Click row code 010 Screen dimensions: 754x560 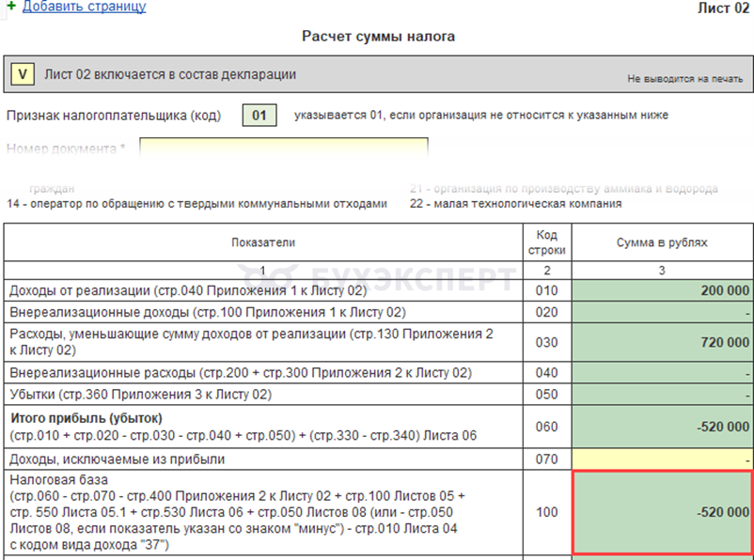point(547,291)
